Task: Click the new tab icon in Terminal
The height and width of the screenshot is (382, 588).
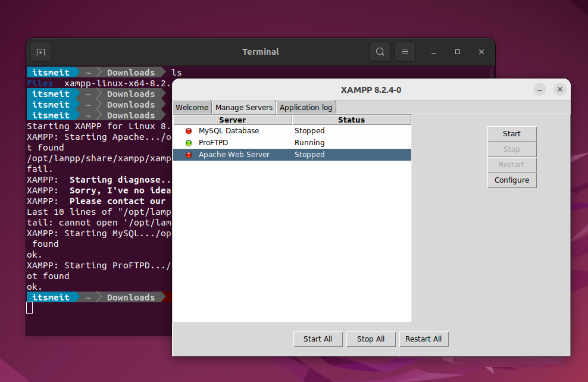Action: pyautogui.click(x=40, y=52)
